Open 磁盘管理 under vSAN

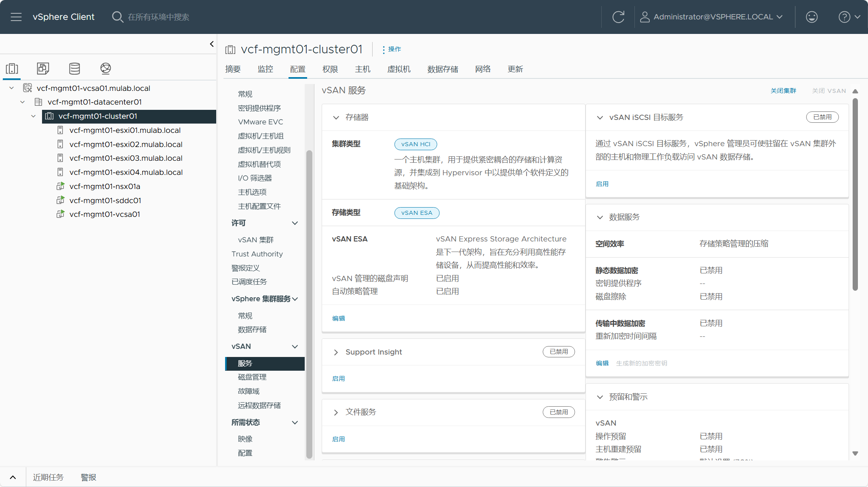pyautogui.click(x=252, y=377)
